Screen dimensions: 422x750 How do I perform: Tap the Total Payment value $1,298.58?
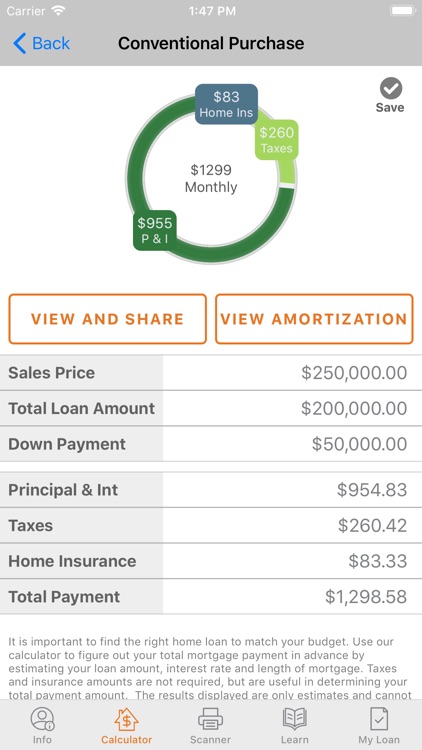click(x=366, y=596)
